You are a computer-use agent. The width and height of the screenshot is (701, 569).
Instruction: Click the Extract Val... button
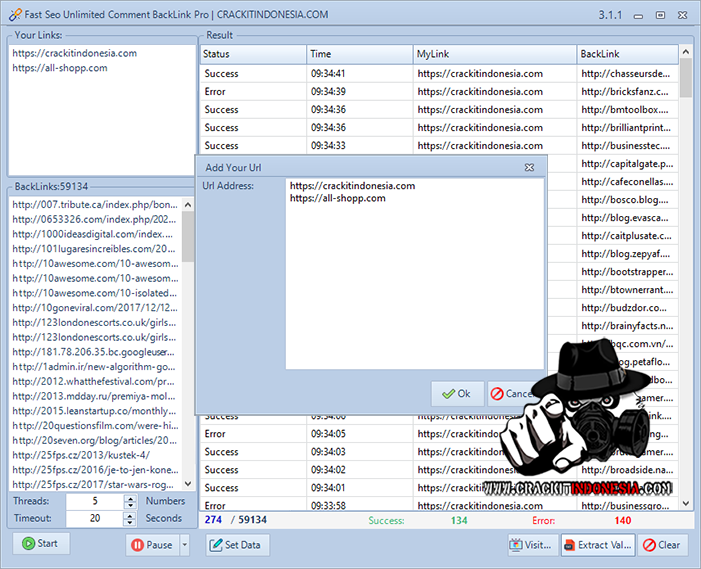pos(596,545)
